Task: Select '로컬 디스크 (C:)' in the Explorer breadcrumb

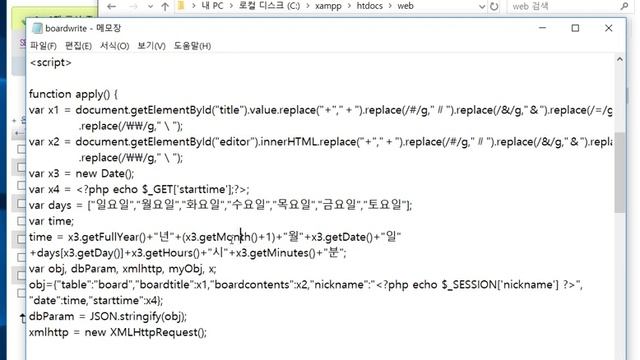Action: click(269, 6)
